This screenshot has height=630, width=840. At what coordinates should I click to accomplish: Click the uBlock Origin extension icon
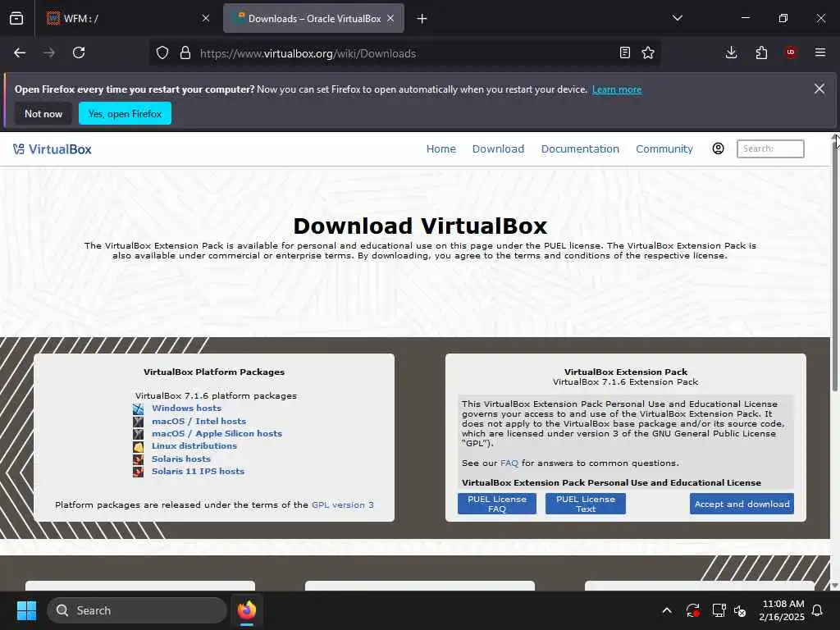tap(791, 52)
